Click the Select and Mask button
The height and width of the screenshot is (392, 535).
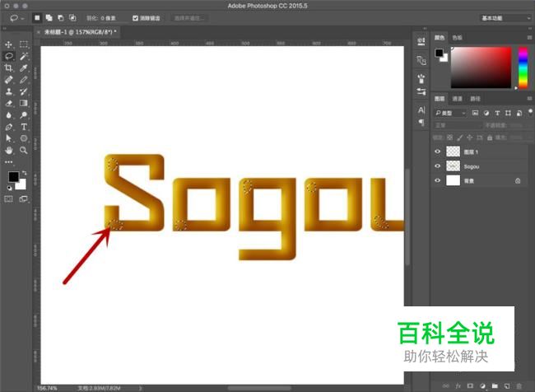189,18
